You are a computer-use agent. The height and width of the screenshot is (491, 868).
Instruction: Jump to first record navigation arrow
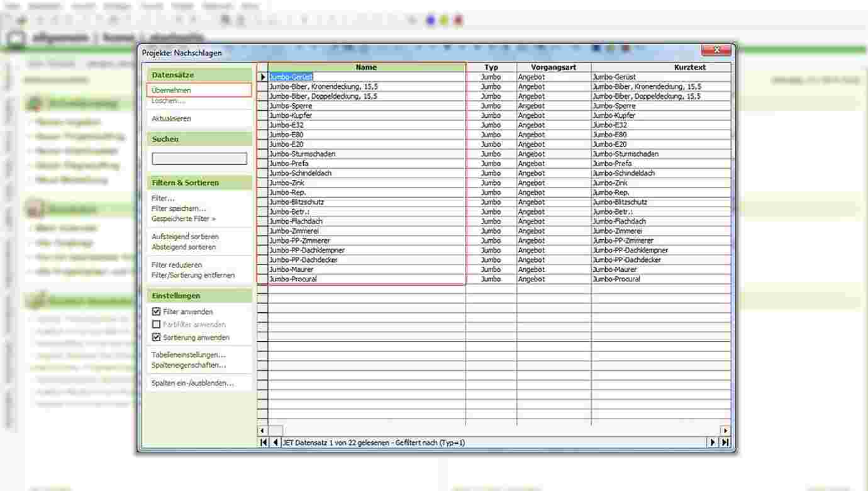point(264,443)
